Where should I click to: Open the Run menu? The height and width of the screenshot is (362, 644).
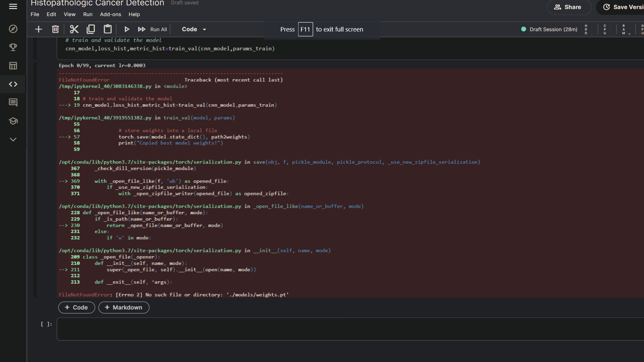pos(88,14)
